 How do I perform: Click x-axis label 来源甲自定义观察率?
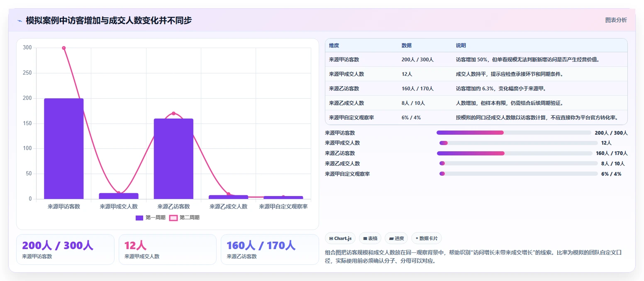point(283,206)
